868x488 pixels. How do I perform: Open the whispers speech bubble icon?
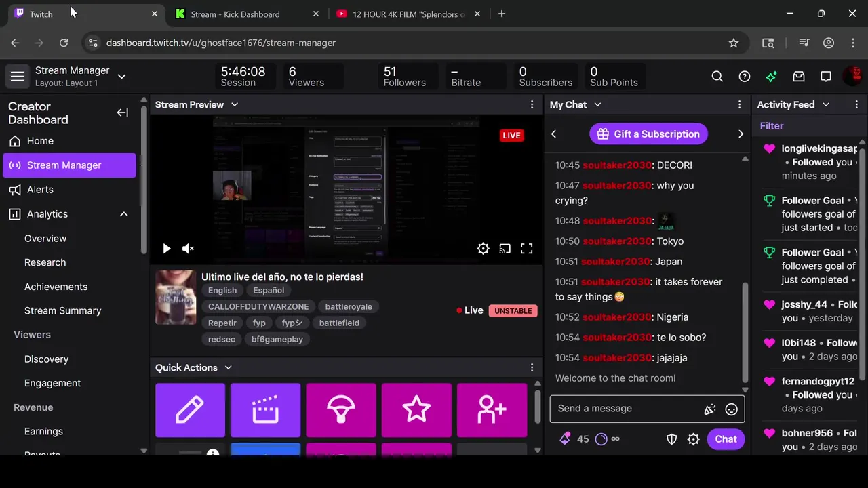tap(826, 77)
